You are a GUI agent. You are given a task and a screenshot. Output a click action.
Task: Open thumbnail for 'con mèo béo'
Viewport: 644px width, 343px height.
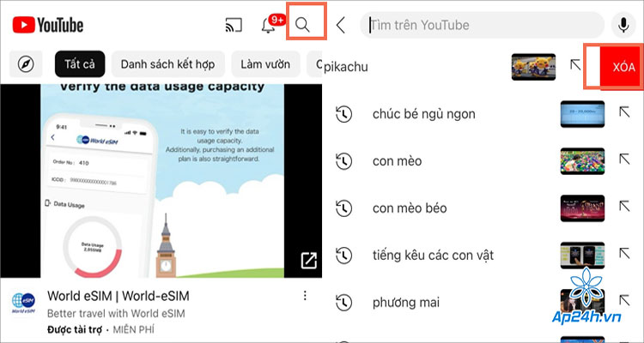pyautogui.click(x=582, y=208)
